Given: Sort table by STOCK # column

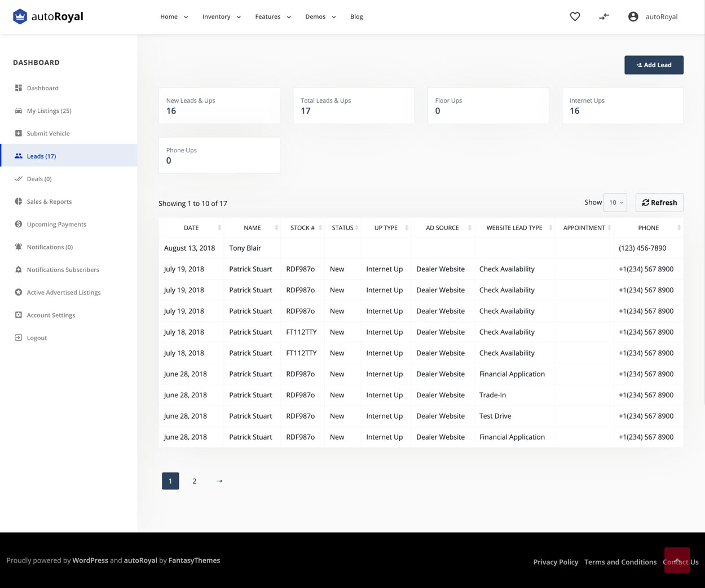Looking at the screenshot, I should [x=302, y=228].
